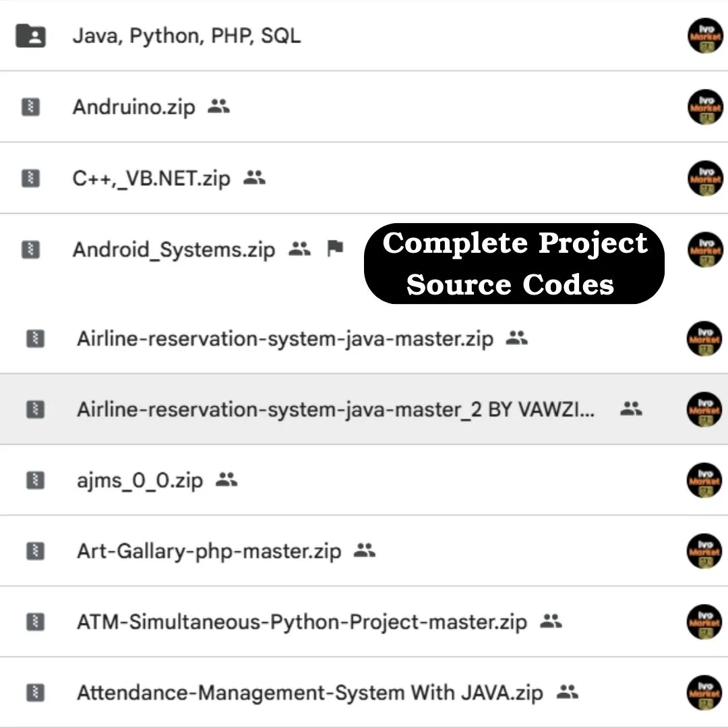Screen dimensions: 728x728
Task: Click the shared people icon next to Andruino.zip
Action: 218,106
